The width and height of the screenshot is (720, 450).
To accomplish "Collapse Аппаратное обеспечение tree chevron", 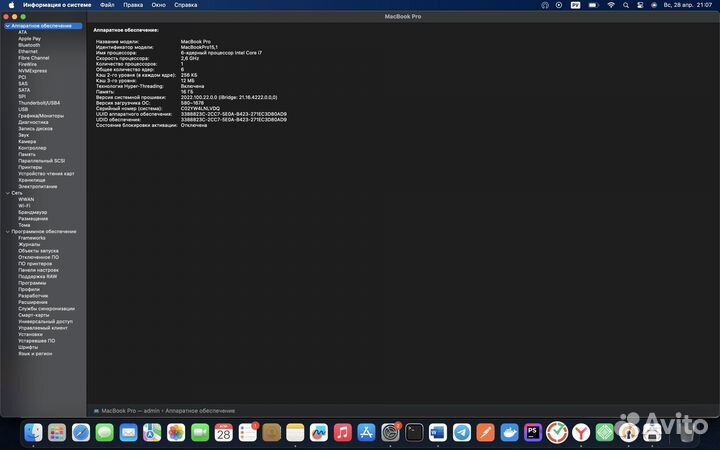I will tap(7, 26).
